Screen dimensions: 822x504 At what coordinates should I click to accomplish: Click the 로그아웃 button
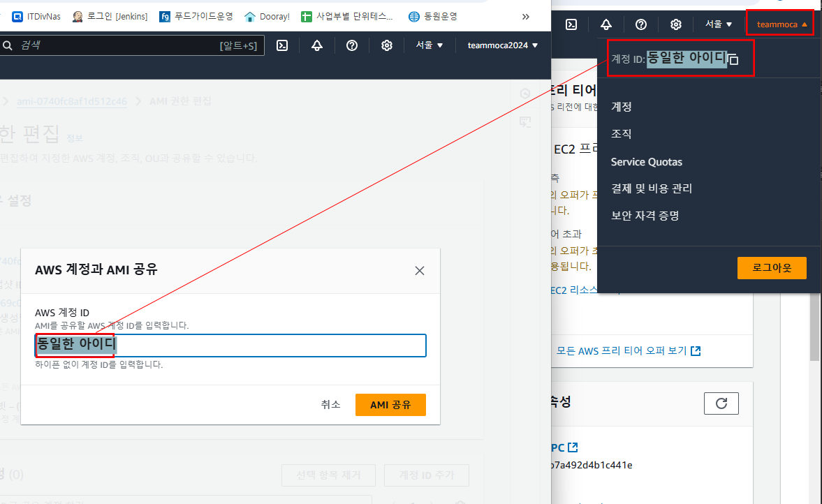click(x=772, y=268)
